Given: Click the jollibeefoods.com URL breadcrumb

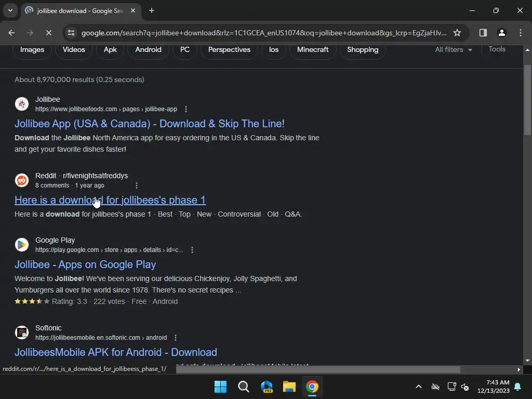Looking at the screenshot, I should pos(106,109).
